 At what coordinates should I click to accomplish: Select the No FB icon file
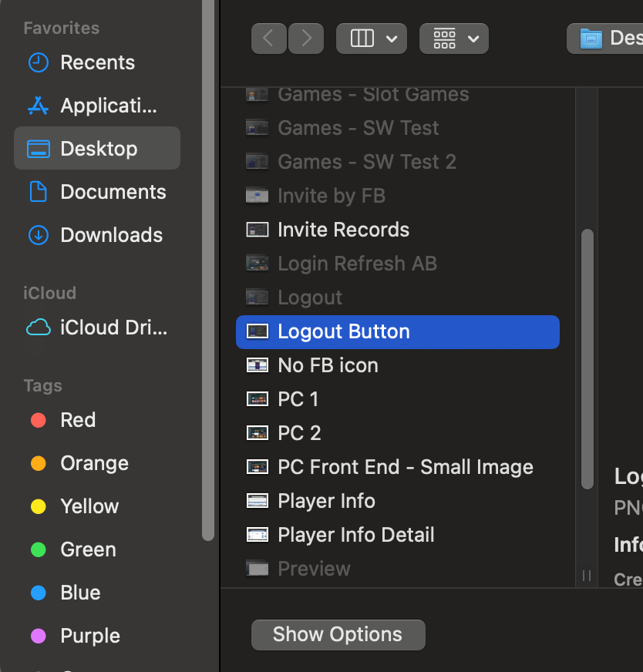[328, 365]
